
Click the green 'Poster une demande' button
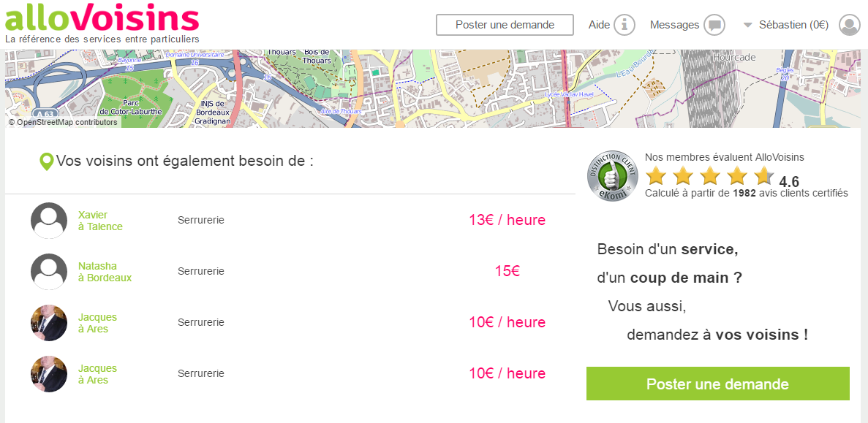pyautogui.click(x=717, y=384)
